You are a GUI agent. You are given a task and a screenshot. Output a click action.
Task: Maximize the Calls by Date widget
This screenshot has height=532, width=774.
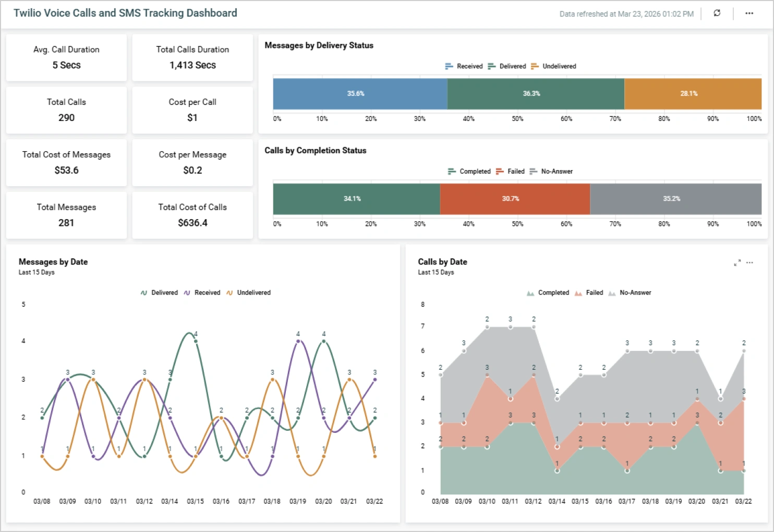pos(737,263)
